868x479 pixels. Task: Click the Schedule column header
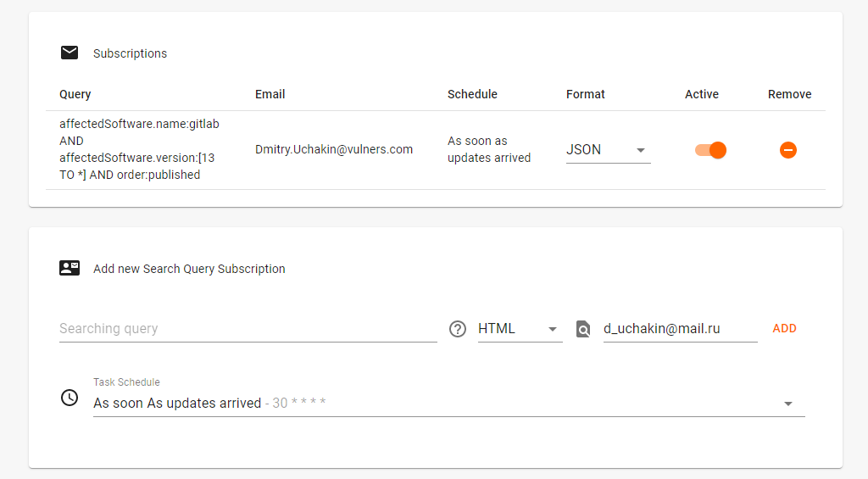click(x=472, y=94)
